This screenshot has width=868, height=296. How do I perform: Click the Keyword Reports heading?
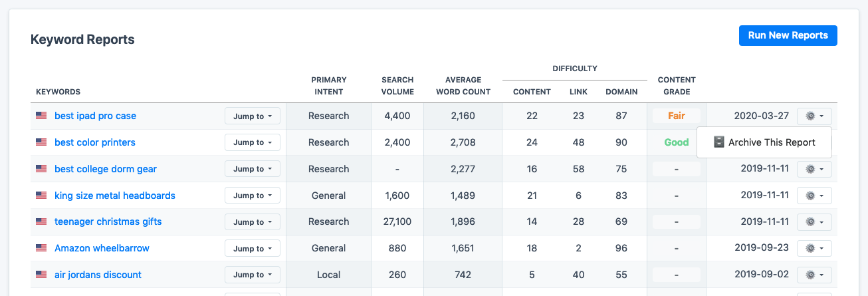82,40
